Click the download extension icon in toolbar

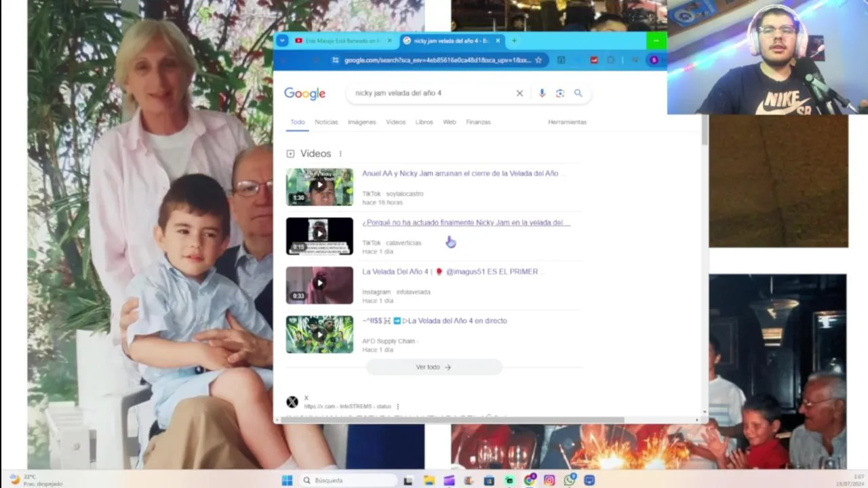[561, 60]
